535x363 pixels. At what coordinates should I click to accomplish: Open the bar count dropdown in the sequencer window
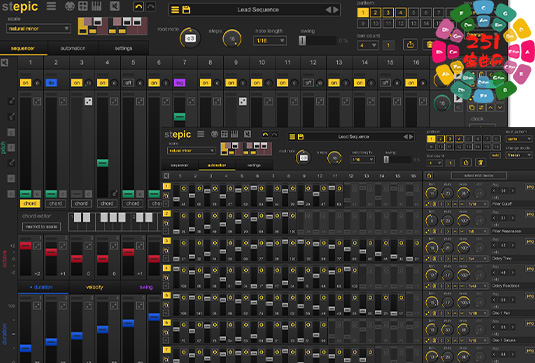368,45
